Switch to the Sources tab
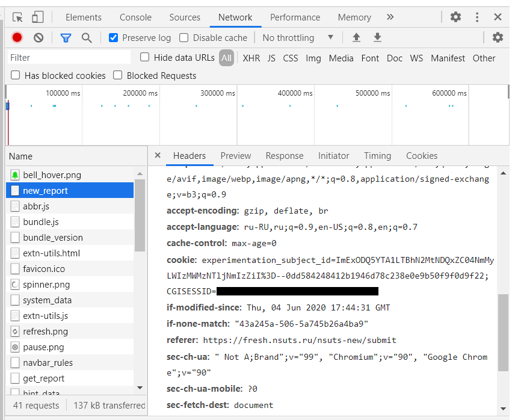Viewport: 512px width, 420px height. (185, 17)
